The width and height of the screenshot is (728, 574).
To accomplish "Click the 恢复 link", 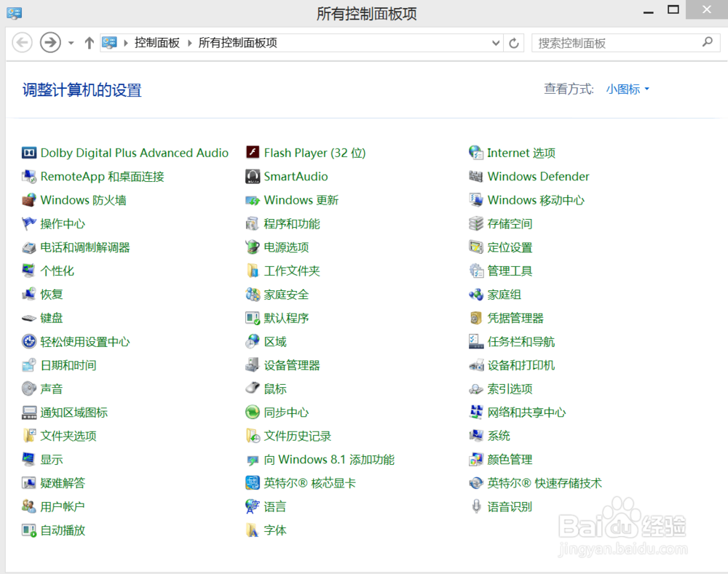I will click(52, 294).
